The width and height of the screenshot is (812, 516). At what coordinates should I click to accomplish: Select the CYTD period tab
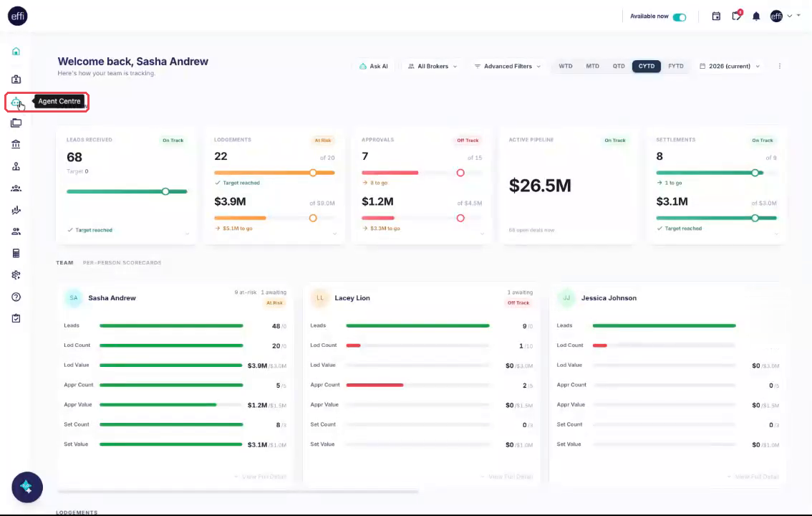pyautogui.click(x=647, y=67)
